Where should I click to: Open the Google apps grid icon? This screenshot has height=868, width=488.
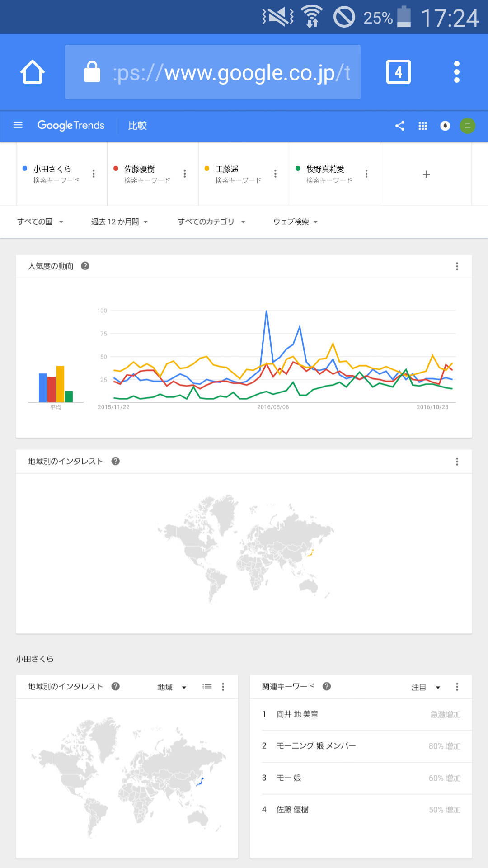[x=423, y=126]
